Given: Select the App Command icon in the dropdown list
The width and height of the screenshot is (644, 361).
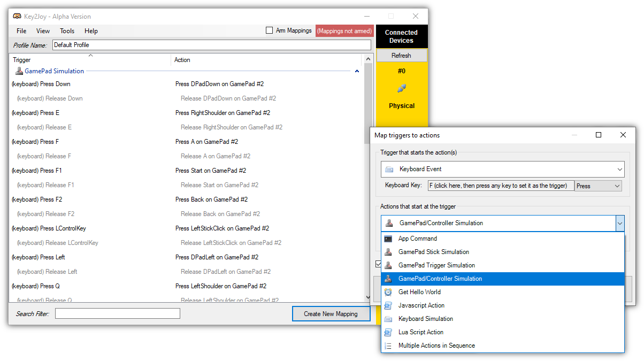Looking at the screenshot, I should [x=388, y=239].
